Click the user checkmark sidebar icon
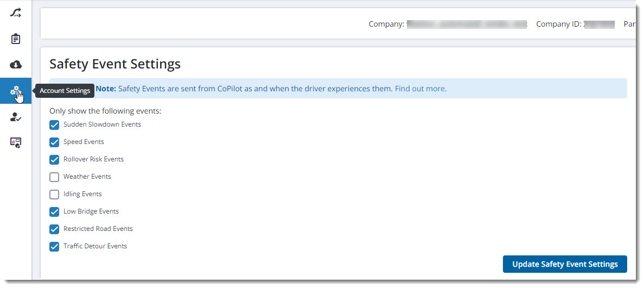The width and height of the screenshot is (644, 288). (x=16, y=116)
